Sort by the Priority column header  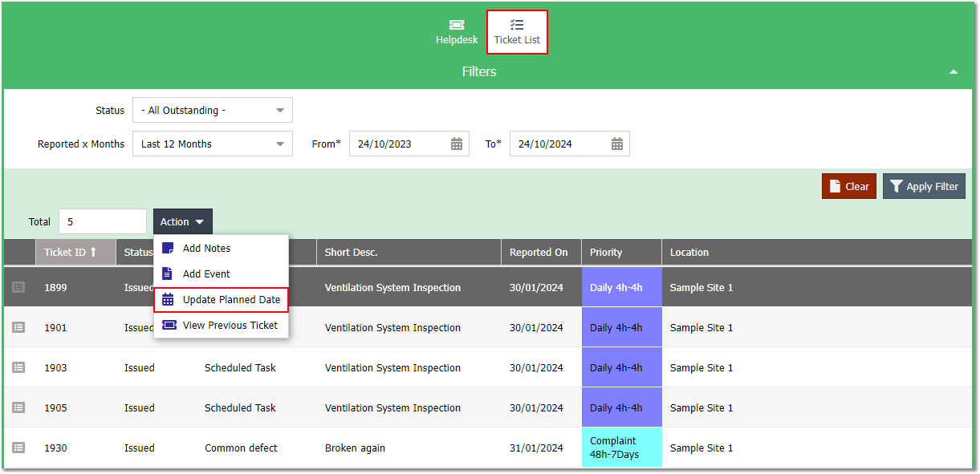pyautogui.click(x=621, y=252)
